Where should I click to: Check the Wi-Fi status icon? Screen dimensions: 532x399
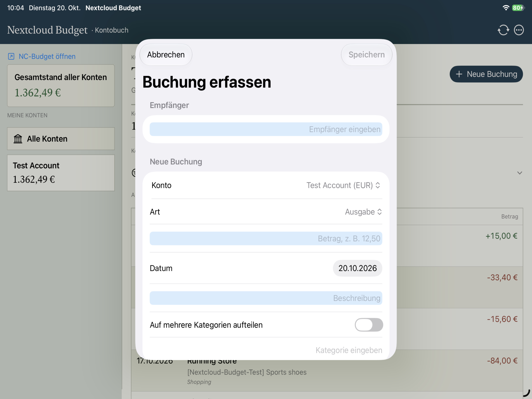[x=506, y=8]
